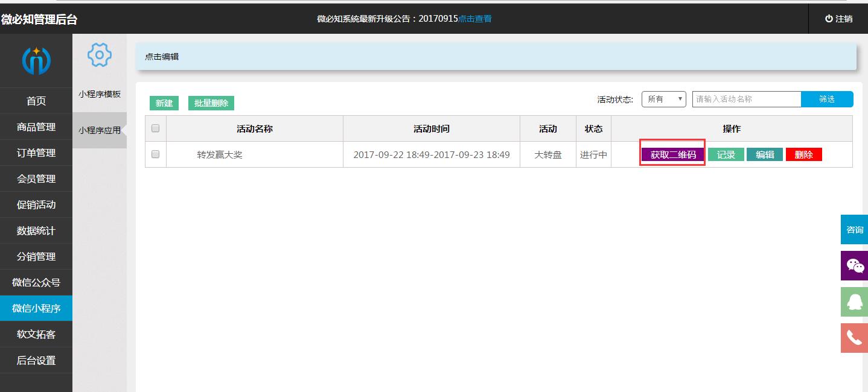Click the purple 获取二维码 button
Screen dimensions: 868x392
pyautogui.click(x=673, y=155)
